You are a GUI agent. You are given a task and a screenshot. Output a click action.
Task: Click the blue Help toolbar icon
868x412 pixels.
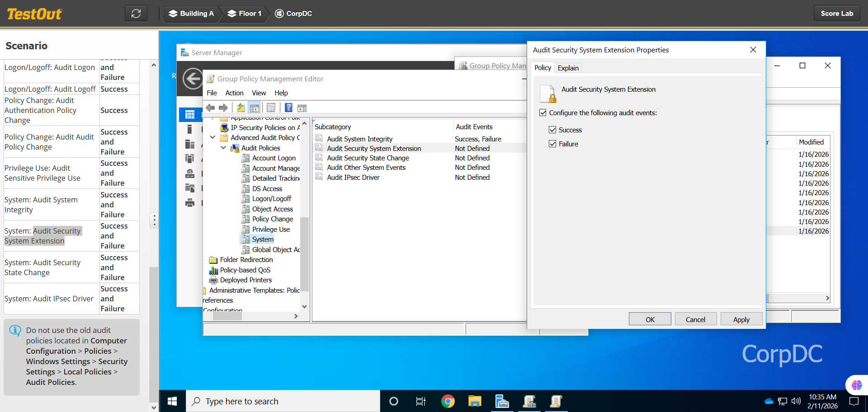(288, 108)
